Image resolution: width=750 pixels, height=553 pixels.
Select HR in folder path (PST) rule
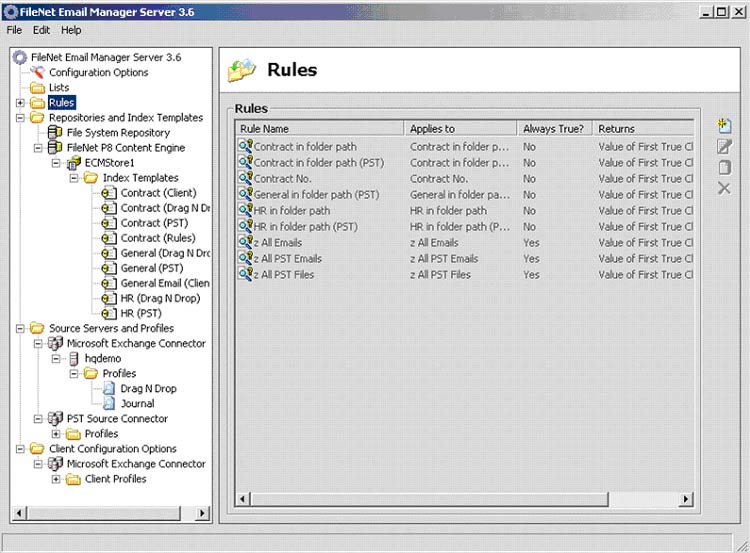coord(305,227)
